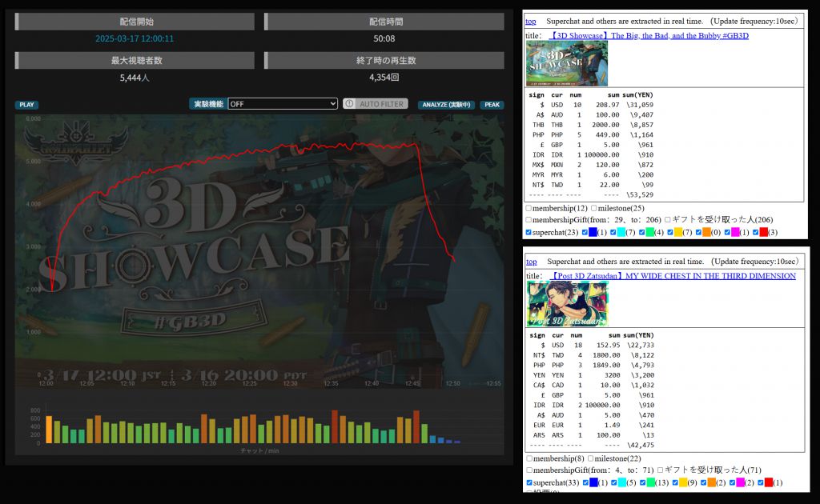Click the peak viewers value 5,444人

(x=135, y=78)
